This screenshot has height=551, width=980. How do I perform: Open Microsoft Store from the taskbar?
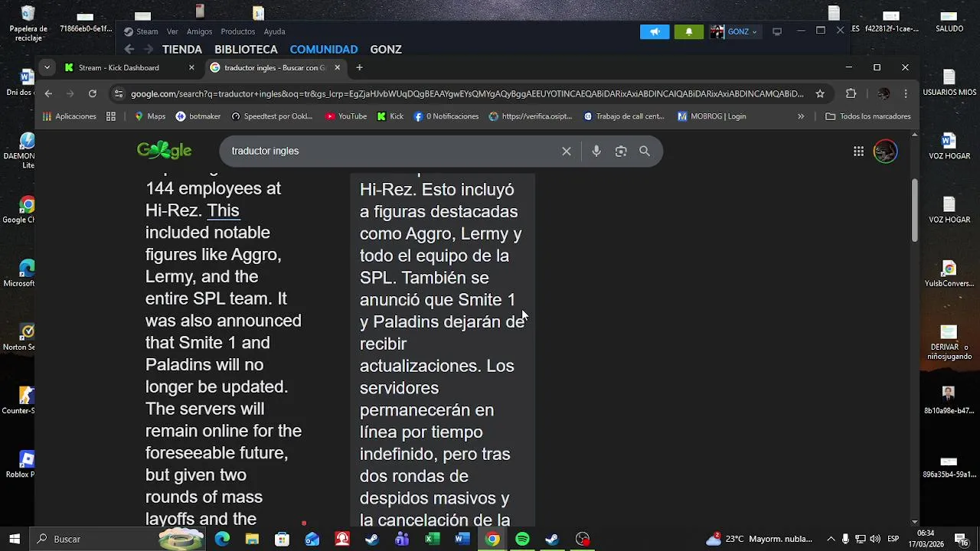[x=282, y=539]
